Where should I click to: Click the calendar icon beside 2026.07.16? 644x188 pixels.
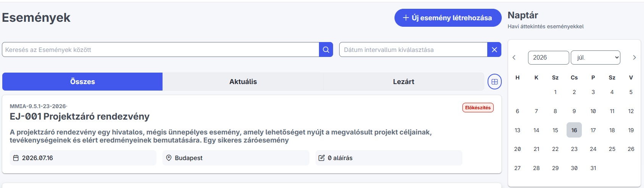coord(16,158)
